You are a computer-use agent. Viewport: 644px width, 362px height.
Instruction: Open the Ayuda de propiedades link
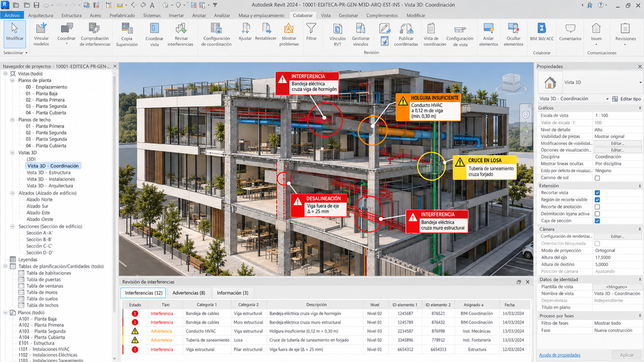(559, 355)
